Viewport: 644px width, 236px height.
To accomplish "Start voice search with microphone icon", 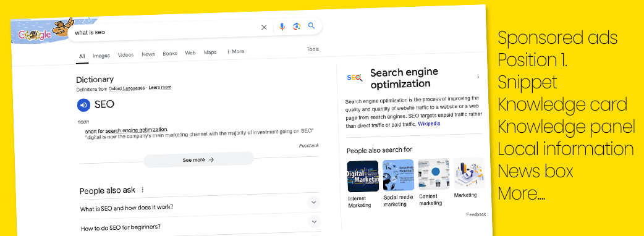I will (282, 27).
